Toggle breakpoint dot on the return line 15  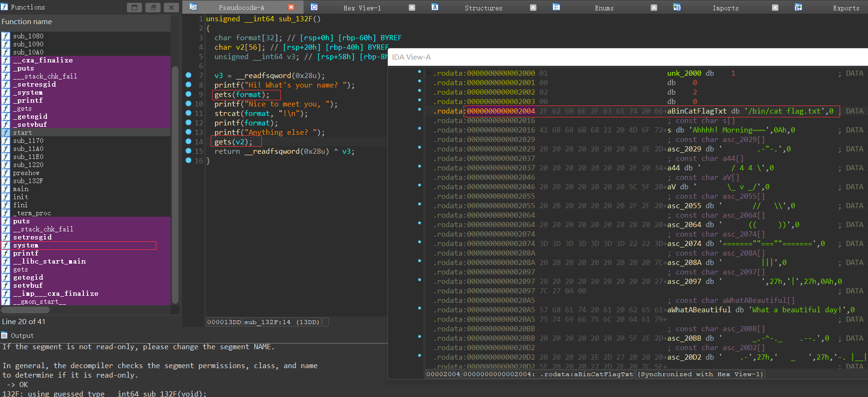(188, 151)
